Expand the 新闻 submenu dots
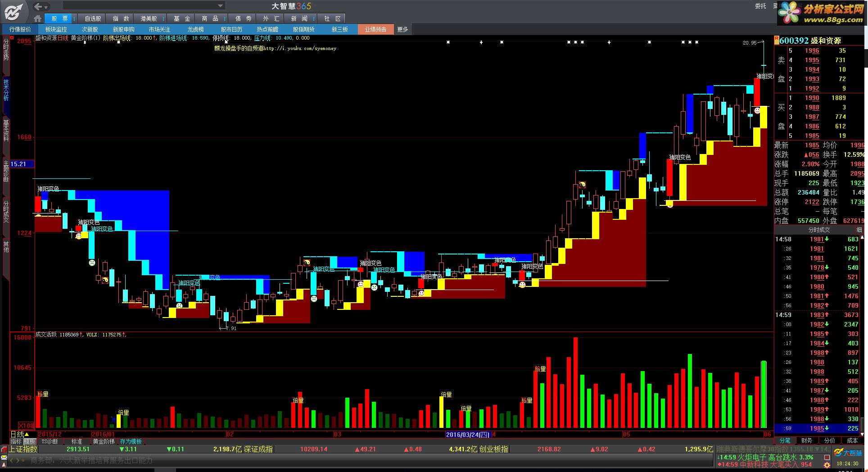 [x=314, y=18]
